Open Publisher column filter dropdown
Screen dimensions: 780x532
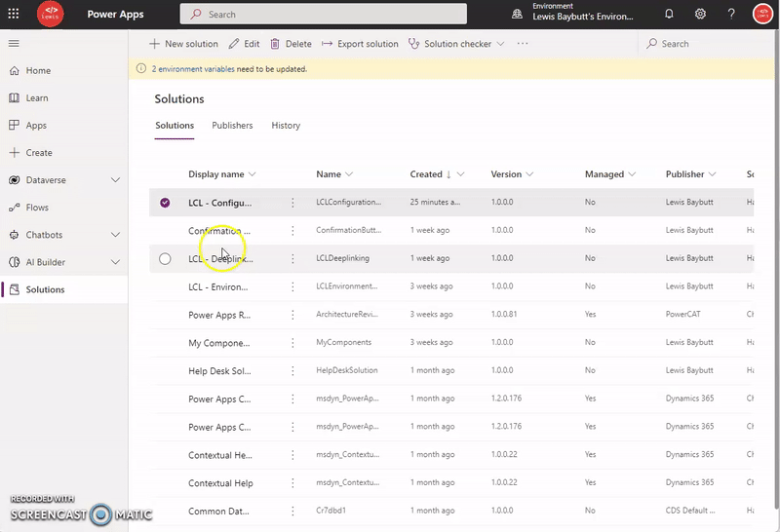713,174
